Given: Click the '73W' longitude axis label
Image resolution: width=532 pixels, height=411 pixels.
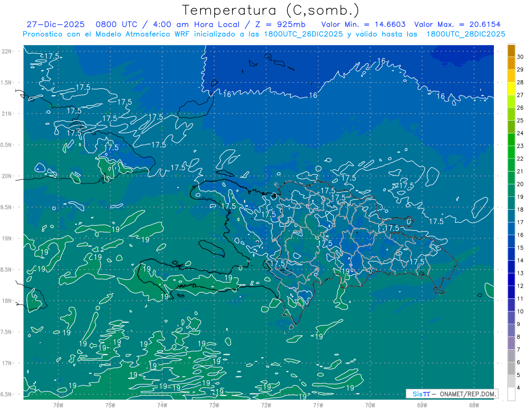Looking at the screenshot, I should point(214,405).
